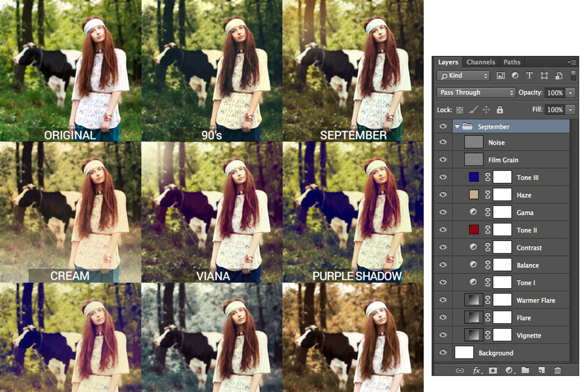Image resolution: width=588 pixels, height=392 pixels.
Task: Click the PURPLE SHADOW preview photo
Action: [353, 212]
